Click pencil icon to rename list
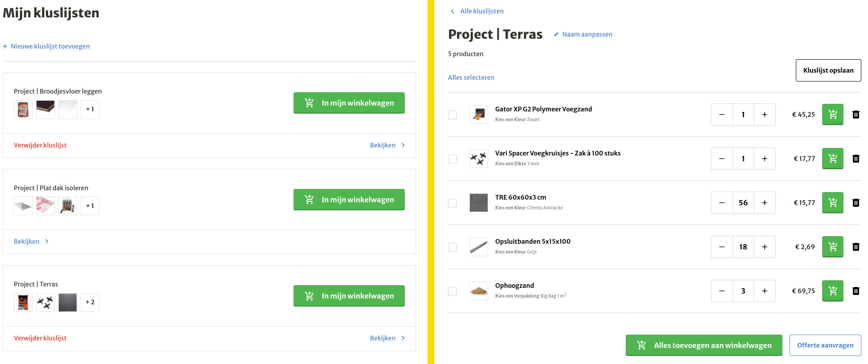 pyautogui.click(x=556, y=34)
